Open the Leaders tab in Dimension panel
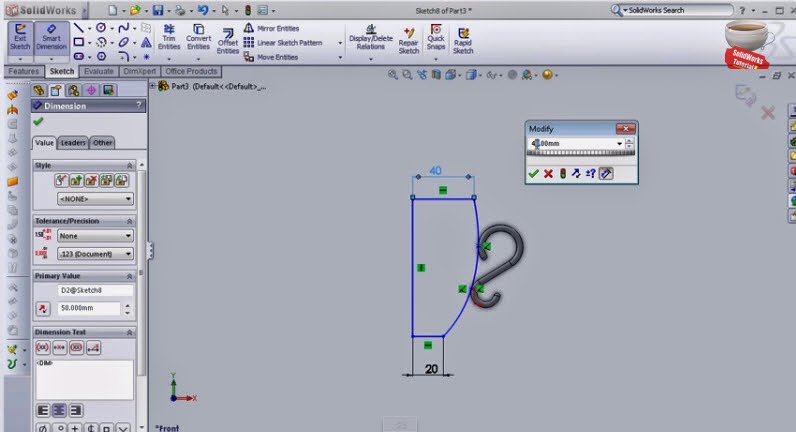This screenshot has width=796, height=432. (x=73, y=143)
